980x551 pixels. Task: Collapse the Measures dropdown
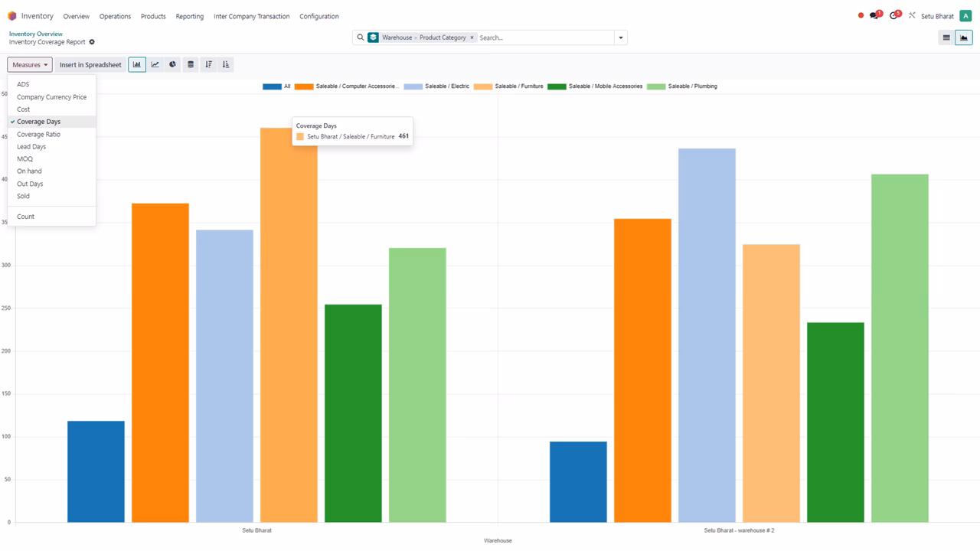[30, 65]
